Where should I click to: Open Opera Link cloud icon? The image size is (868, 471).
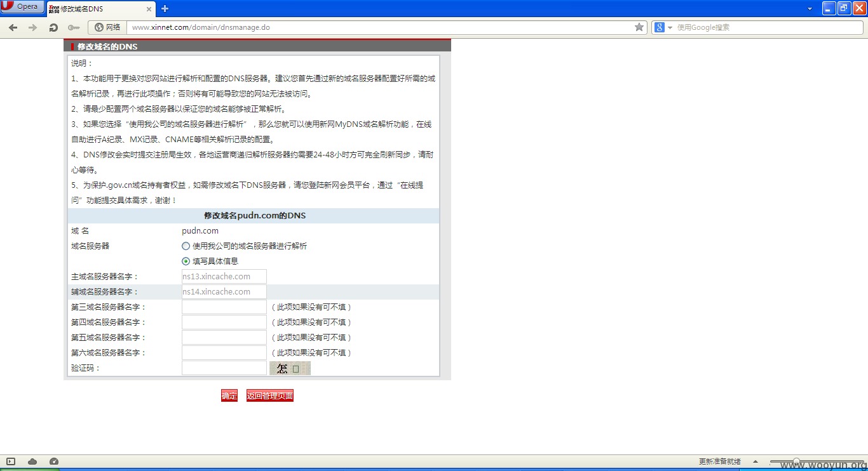32,461
